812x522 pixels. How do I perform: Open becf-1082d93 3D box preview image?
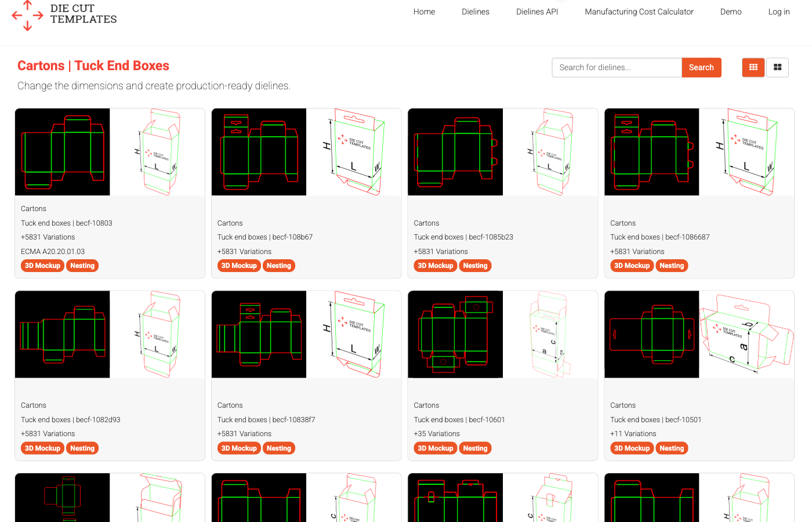pyautogui.click(x=157, y=335)
